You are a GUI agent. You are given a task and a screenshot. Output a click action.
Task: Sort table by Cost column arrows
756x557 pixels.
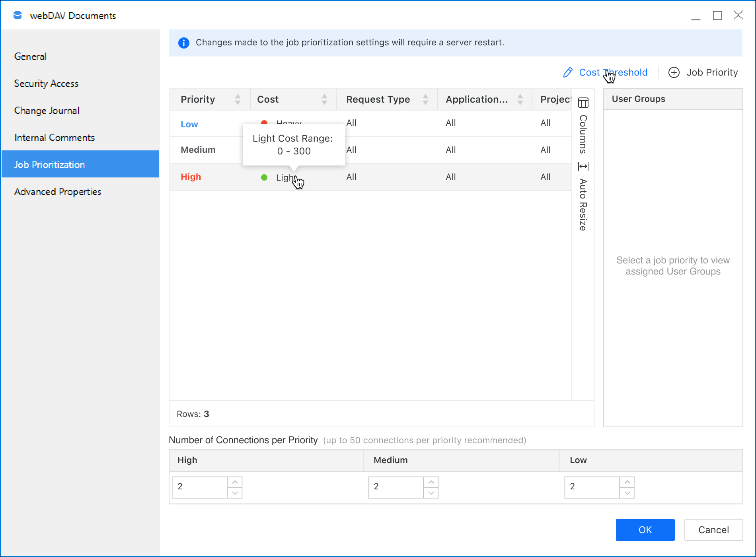324,99
